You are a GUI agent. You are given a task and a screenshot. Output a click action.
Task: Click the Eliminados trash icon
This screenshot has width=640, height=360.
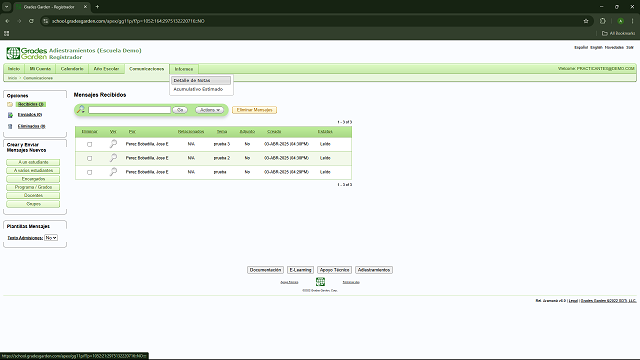click(x=10, y=127)
